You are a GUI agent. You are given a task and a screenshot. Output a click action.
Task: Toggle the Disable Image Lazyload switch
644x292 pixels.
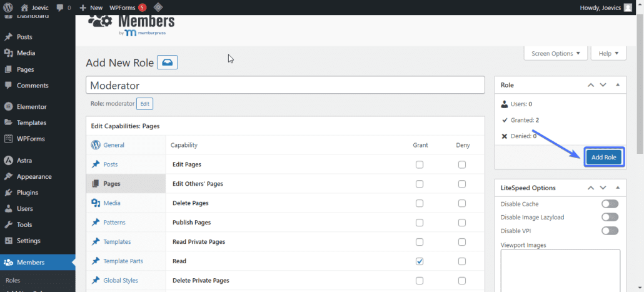(610, 217)
